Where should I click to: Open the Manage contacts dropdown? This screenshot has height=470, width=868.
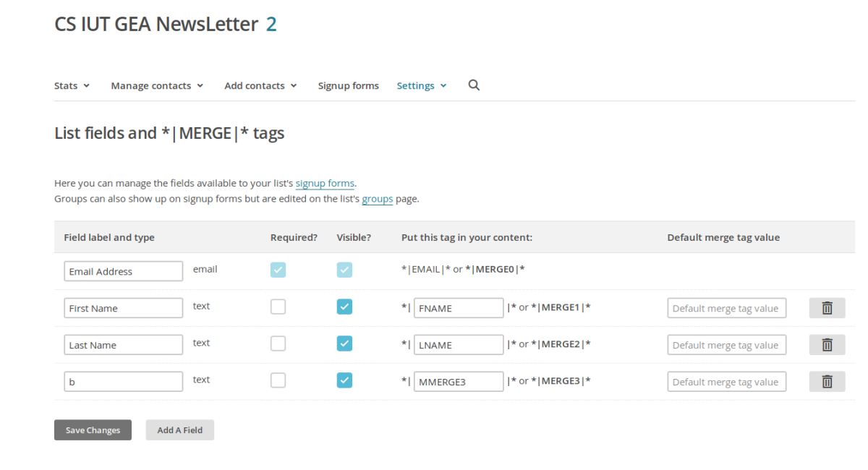pyautogui.click(x=157, y=85)
